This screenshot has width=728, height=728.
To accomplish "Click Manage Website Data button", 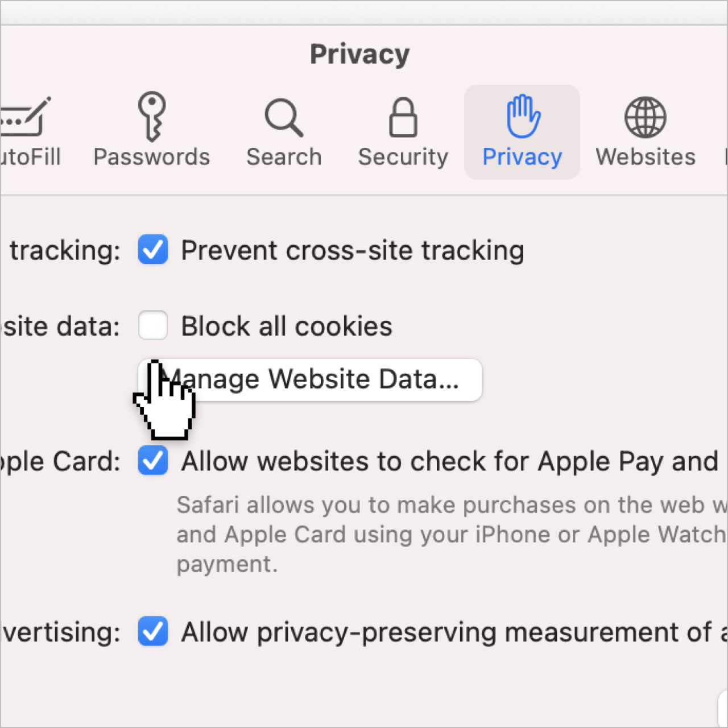I will click(x=311, y=380).
